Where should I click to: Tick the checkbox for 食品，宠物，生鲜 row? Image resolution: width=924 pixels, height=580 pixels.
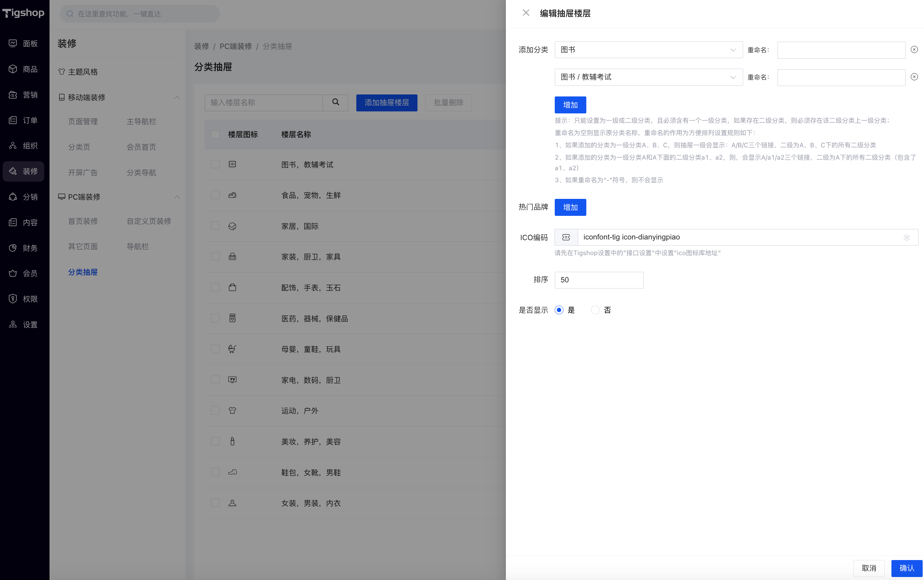[x=215, y=195]
